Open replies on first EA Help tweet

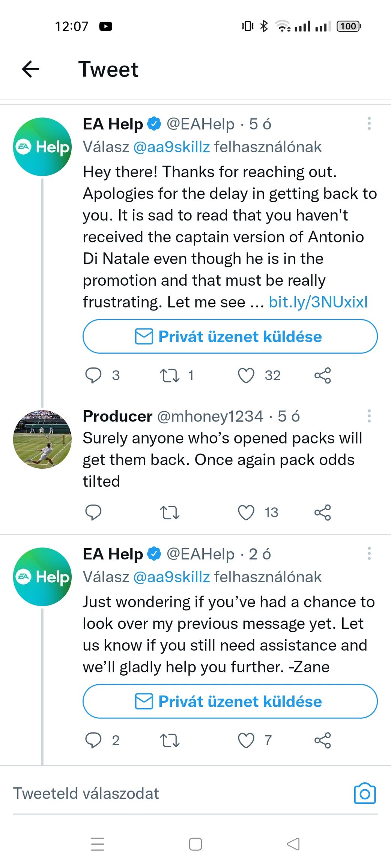[93, 375]
